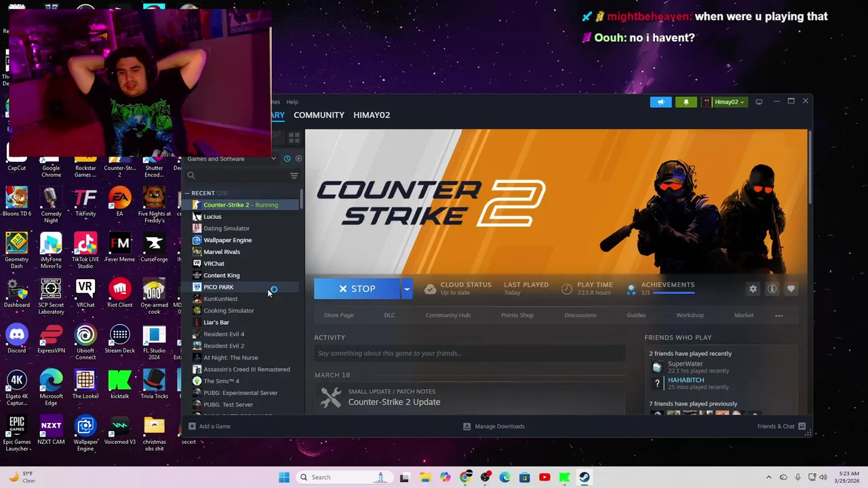This screenshot has width=868, height=488.
Task: Select Liar's Bar in the library
Action: [241, 323]
